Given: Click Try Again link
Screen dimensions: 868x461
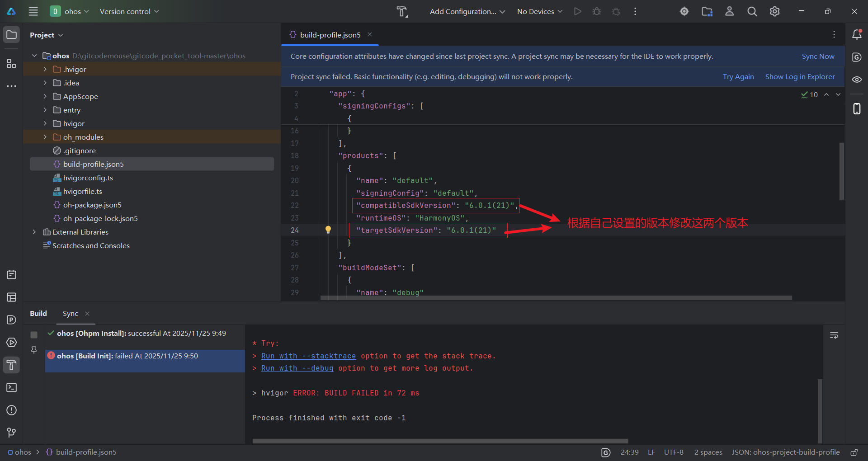Looking at the screenshot, I should click(x=738, y=76).
